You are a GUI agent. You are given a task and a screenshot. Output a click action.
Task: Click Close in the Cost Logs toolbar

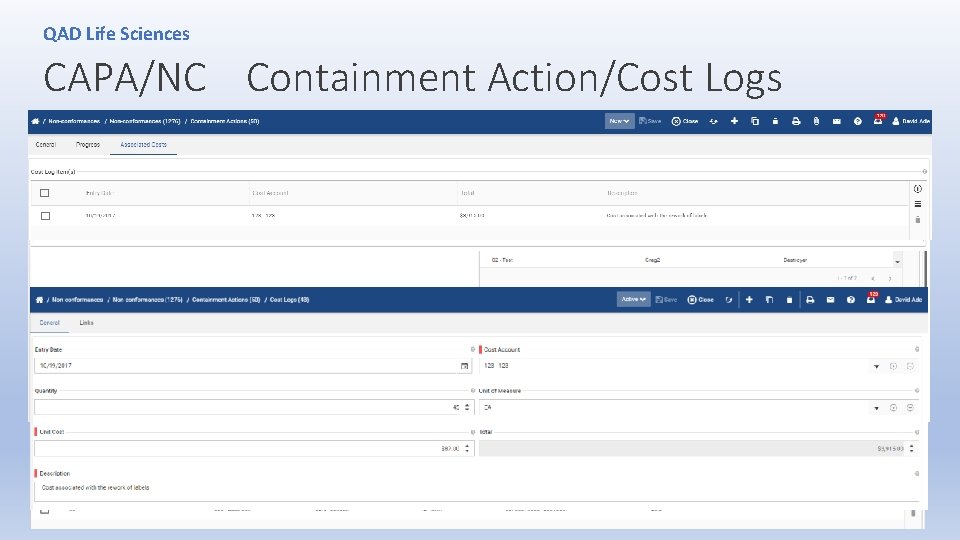click(701, 300)
